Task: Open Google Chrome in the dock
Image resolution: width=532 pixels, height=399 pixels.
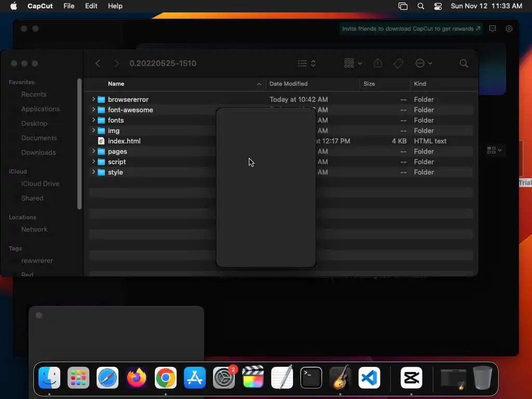Action: pyautogui.click(x=166, y=378)
